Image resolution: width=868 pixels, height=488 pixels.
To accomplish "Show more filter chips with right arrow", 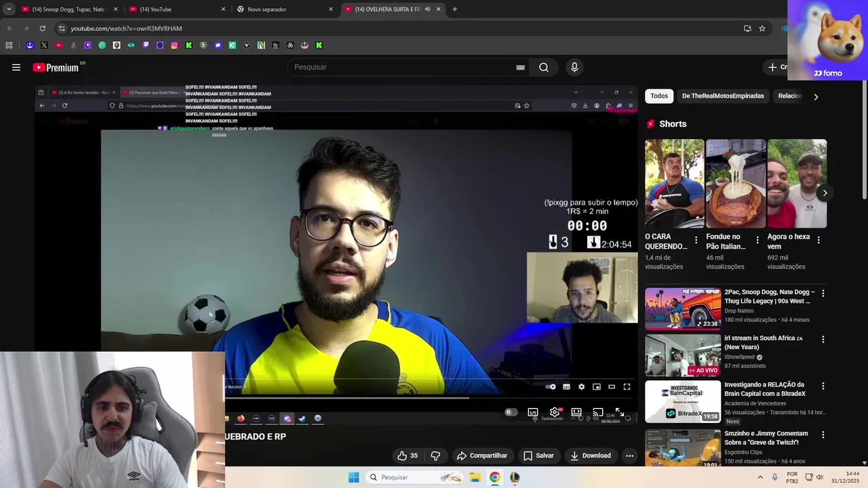I will pos(816,97).
